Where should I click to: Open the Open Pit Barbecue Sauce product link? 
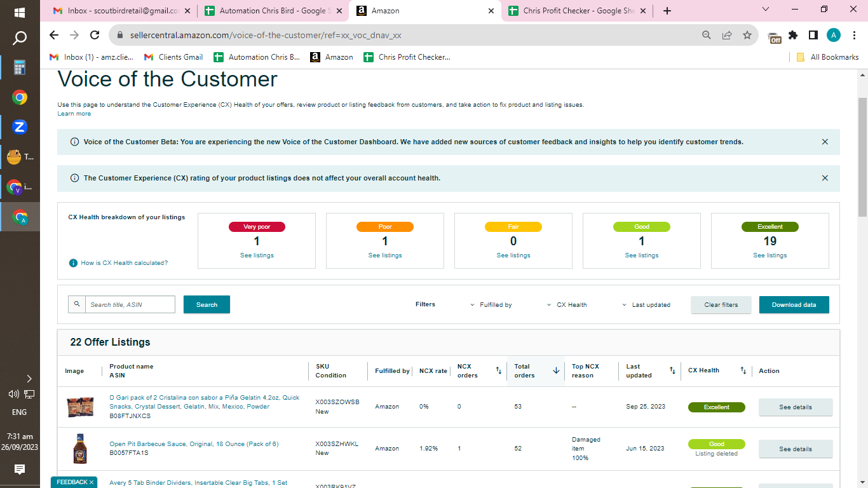(194, 444)
